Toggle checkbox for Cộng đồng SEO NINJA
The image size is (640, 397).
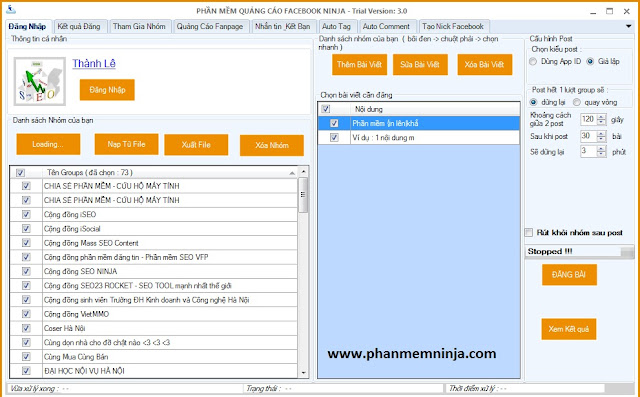pos(26,271)
